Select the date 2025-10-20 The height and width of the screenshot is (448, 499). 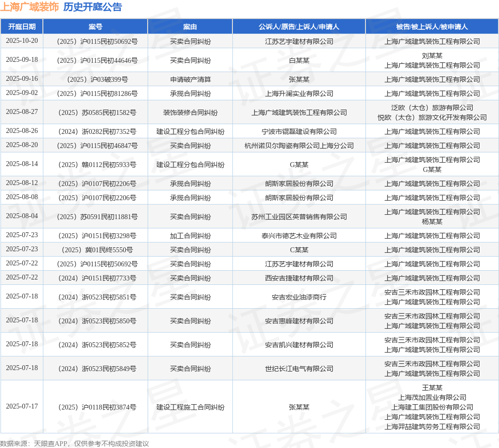pyautogui.click(x=21, y=41)
